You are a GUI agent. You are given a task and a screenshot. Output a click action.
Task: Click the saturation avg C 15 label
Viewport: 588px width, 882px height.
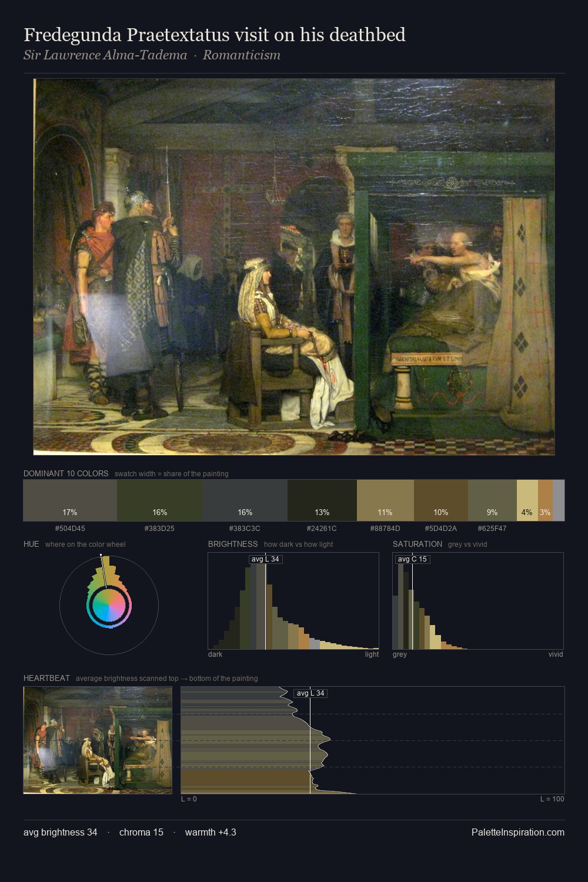coord(413,559)
